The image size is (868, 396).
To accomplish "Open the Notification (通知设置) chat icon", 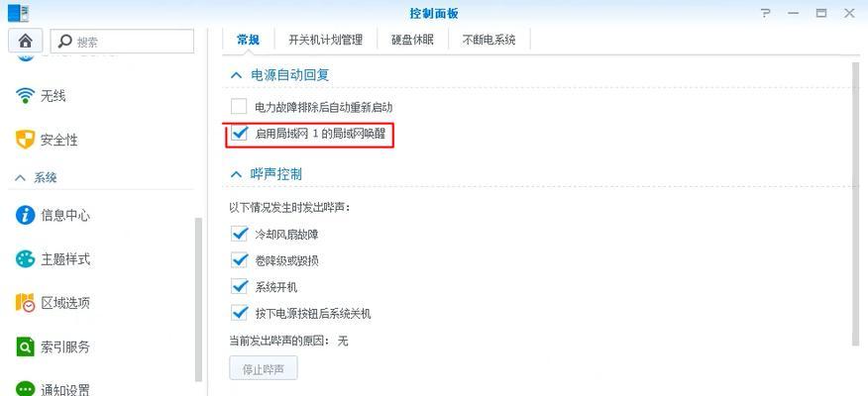I will click(25, 389).
